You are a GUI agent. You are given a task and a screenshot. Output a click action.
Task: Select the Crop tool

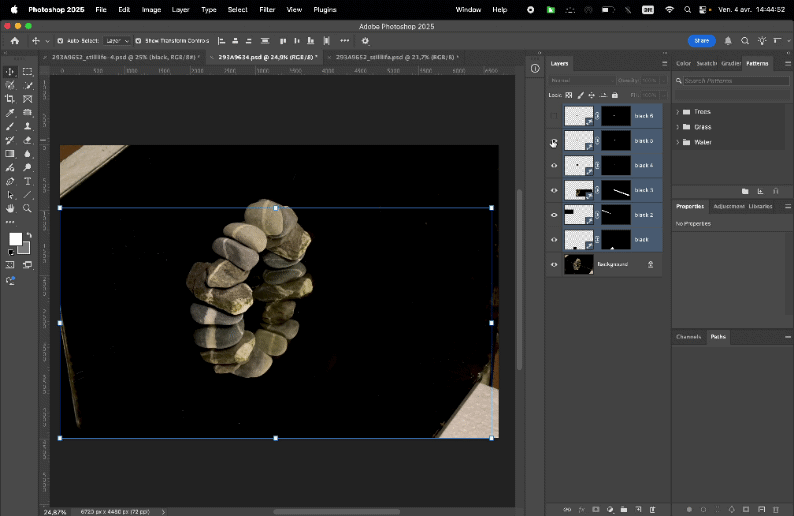[x=10, y=99]
